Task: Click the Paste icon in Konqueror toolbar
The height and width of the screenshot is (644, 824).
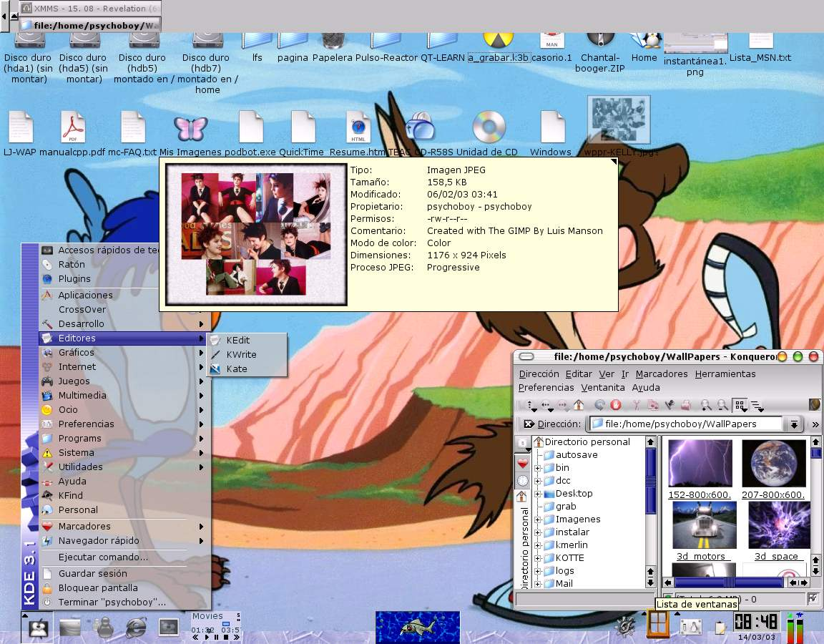Action: [x=669, y=405]
